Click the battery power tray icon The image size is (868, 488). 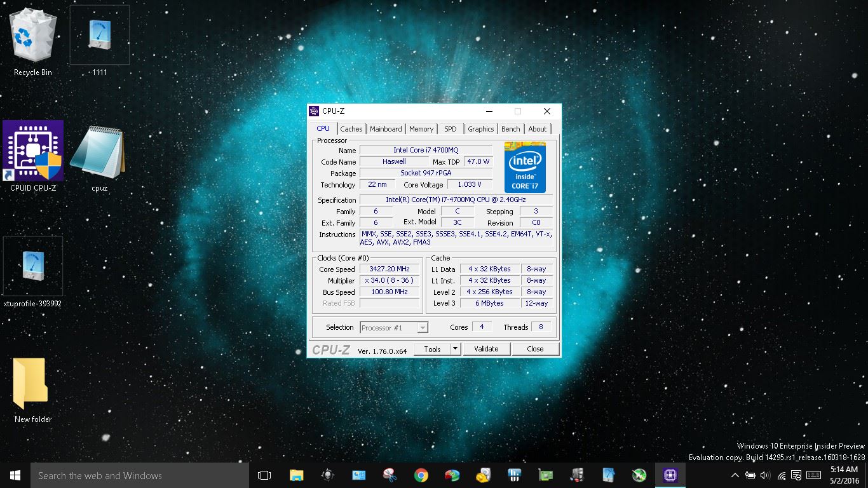[750, 475]
